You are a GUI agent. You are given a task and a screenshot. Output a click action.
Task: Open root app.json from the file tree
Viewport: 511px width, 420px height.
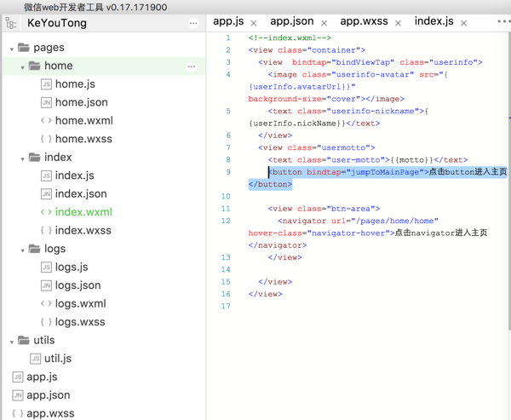(49, 395)
